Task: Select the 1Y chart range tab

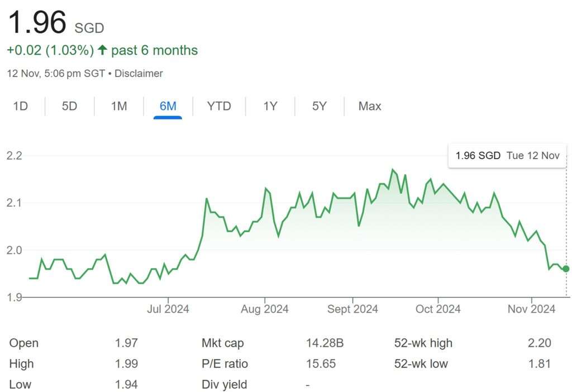Action: [270, 106]
